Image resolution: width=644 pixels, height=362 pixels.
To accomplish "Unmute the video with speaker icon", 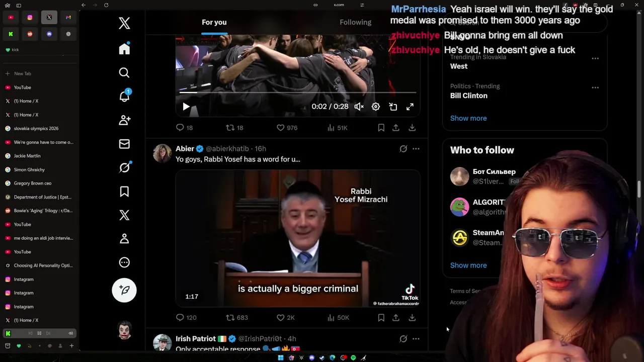I will [359, 107].
